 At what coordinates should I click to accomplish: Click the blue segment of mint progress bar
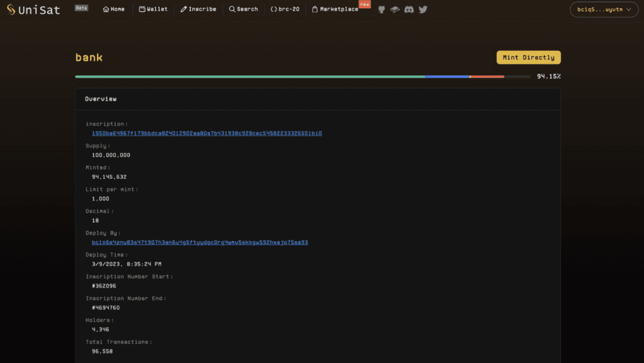coord(447,77)
